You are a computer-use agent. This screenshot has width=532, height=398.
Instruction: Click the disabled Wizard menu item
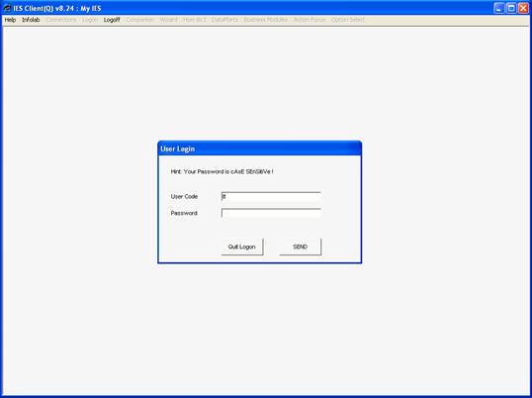(168, 20)
